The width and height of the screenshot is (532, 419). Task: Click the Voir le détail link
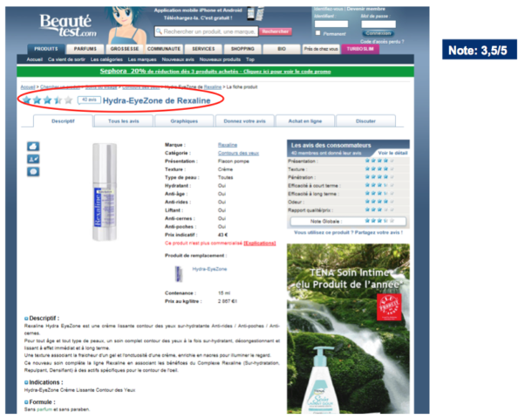[392, 153]
